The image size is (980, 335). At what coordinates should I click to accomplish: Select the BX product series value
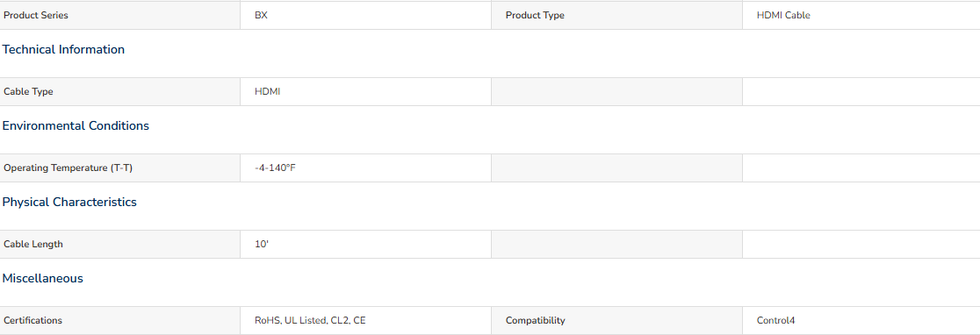[262, 15]
